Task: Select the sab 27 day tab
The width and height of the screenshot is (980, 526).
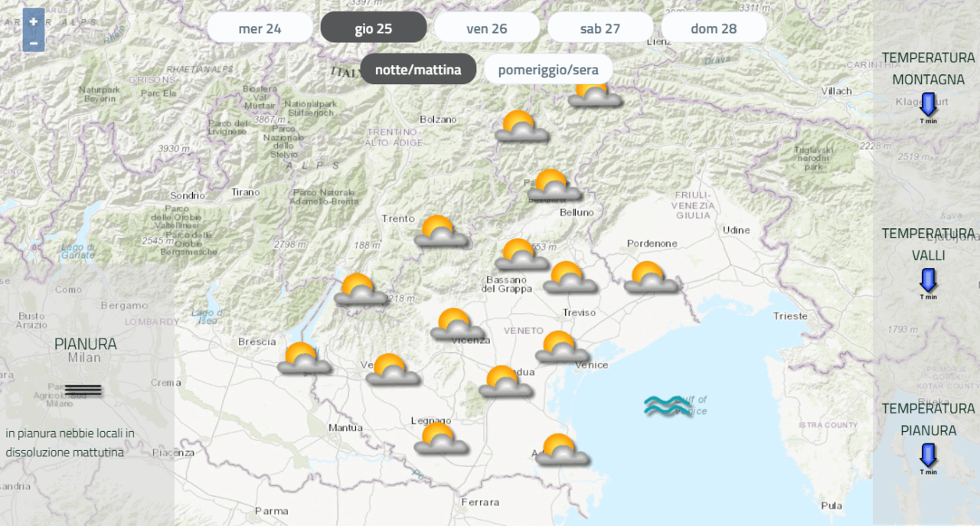Action: 600,28
